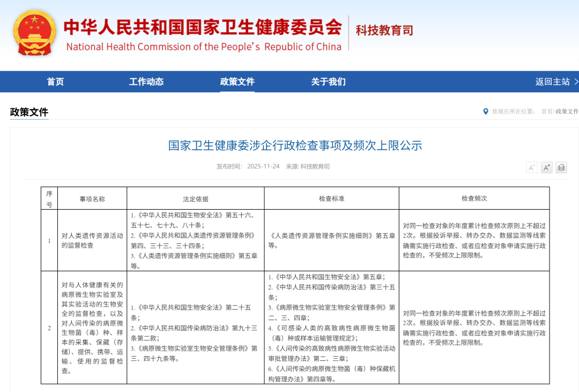Print the page using printer icon
This screenshot has height=392, width=579.
click(561, 168)
